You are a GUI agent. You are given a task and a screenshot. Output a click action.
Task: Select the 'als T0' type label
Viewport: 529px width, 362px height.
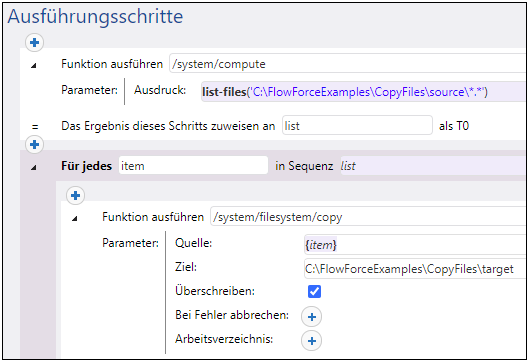click(x=454, y=126)
